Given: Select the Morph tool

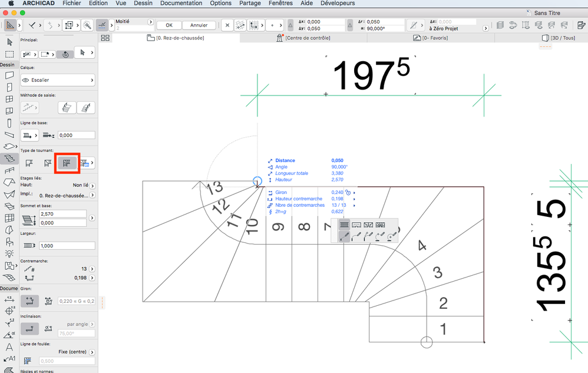Looking at the screenshot, I should (9, 230).
